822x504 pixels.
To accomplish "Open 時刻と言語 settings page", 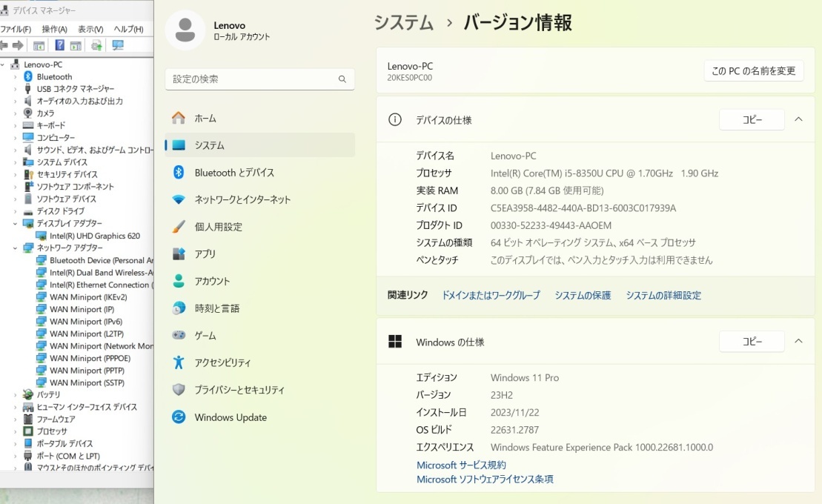I will pos(259,308).
